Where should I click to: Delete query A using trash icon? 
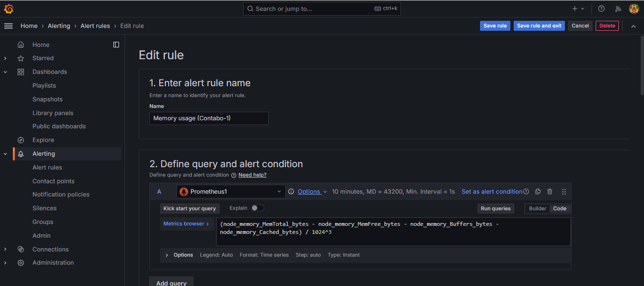click(x=550, y=192)
